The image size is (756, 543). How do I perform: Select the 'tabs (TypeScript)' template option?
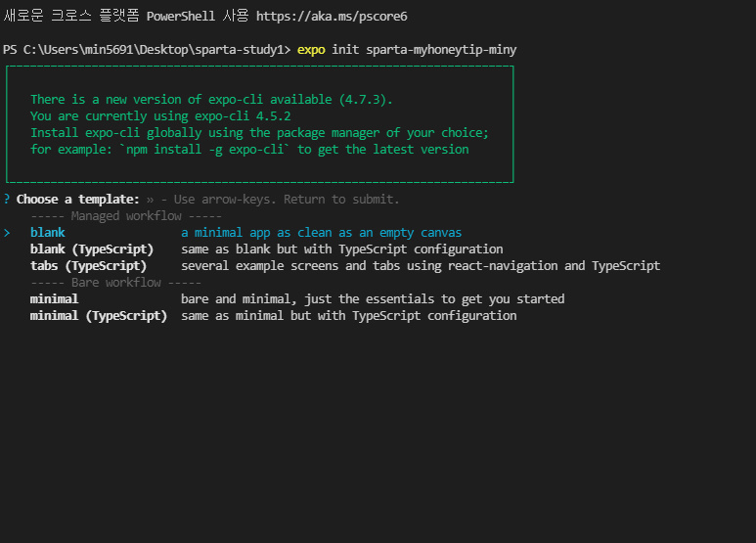tap(88, 266)
